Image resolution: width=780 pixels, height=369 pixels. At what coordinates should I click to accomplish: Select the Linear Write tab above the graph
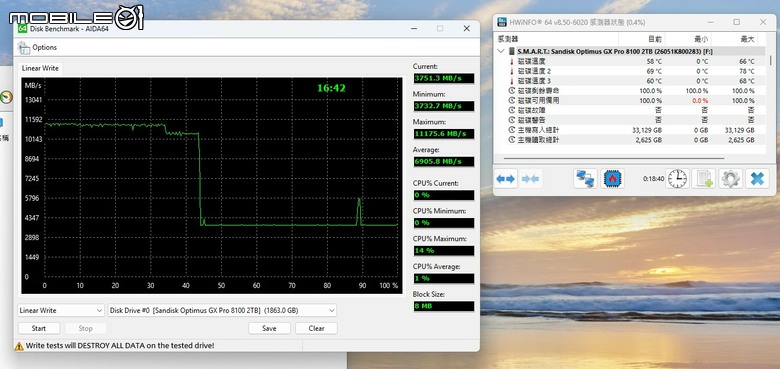(x=40, y=68)
